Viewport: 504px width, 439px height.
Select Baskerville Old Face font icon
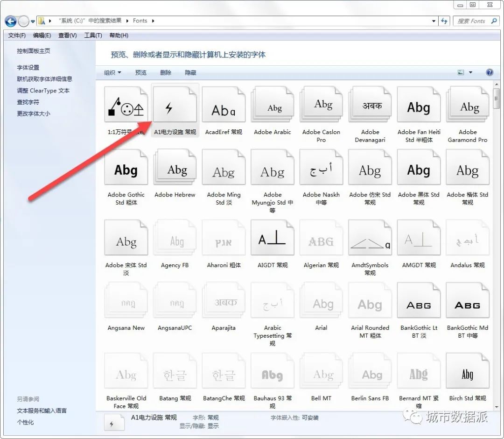pos(126,370)
